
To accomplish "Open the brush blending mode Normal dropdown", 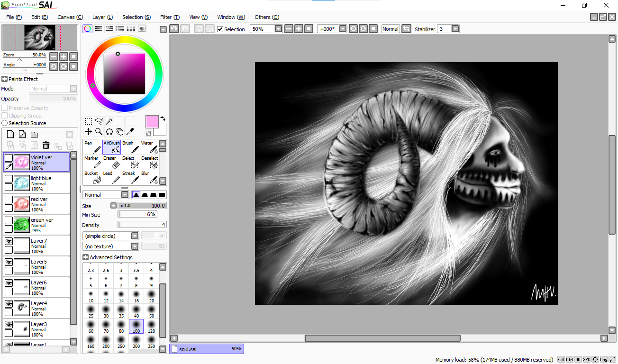I will click(125, 195).
